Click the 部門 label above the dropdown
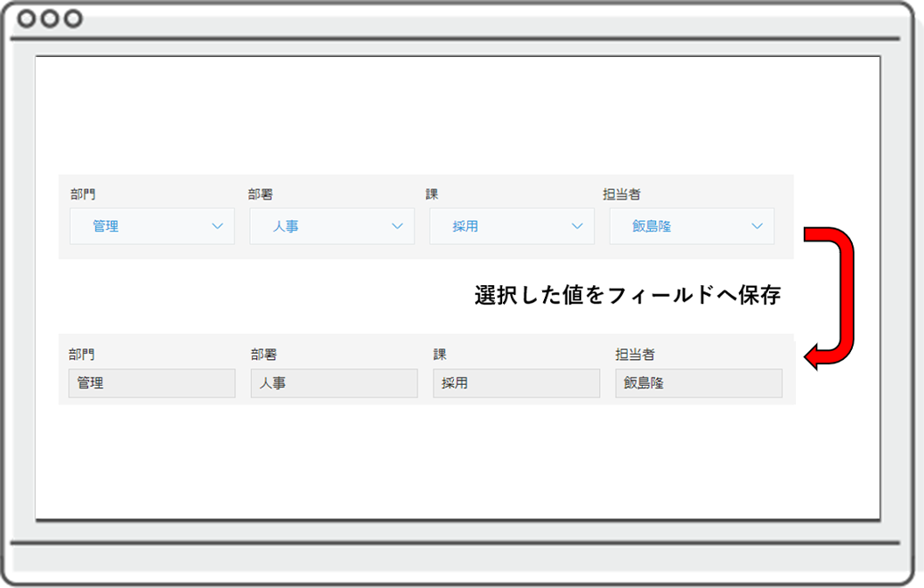Image resolution: width=924 pixels, height=588 pixels. (x=82, y=193)
